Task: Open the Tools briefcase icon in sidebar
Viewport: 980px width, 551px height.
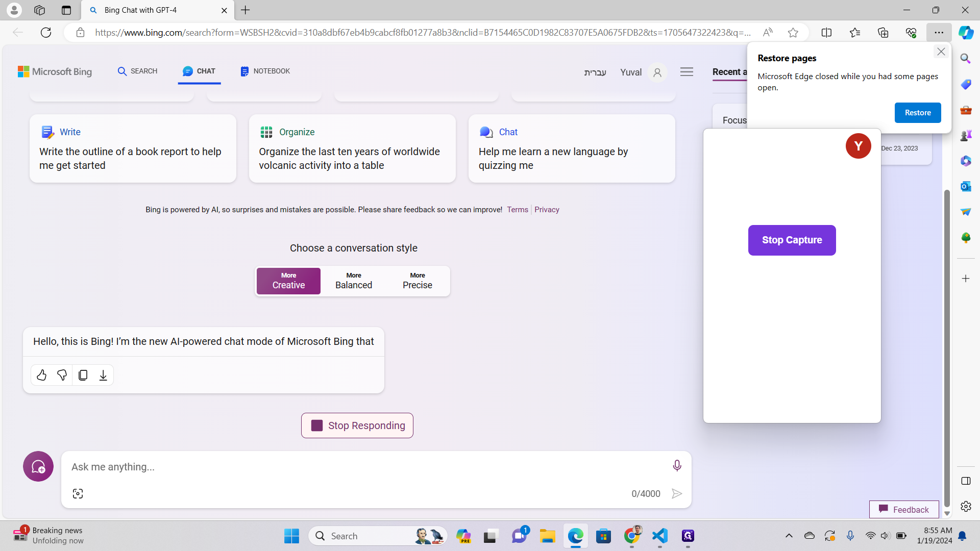Action: click(x=966, y=110)
